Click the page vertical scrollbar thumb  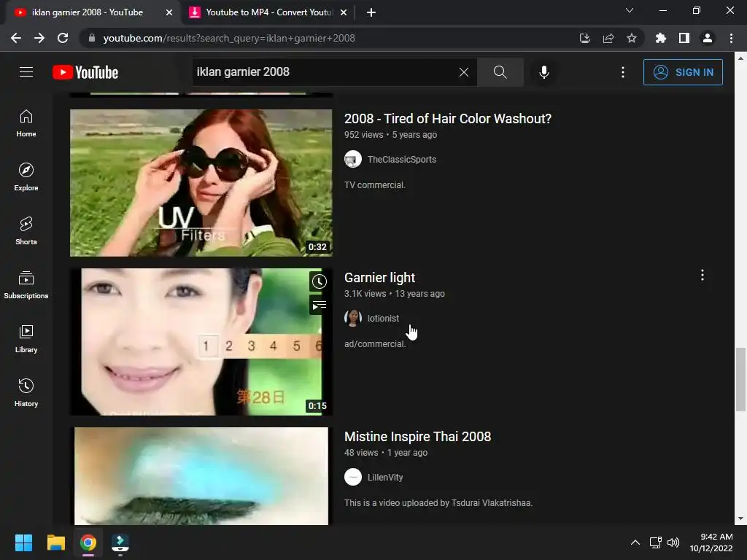point(740,379)
